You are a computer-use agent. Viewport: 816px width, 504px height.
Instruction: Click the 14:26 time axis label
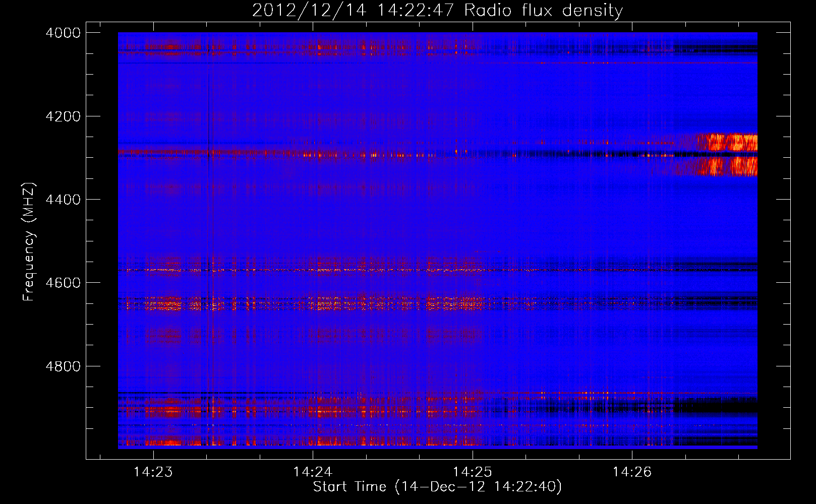pyautogui.click(x=632, y=472)
